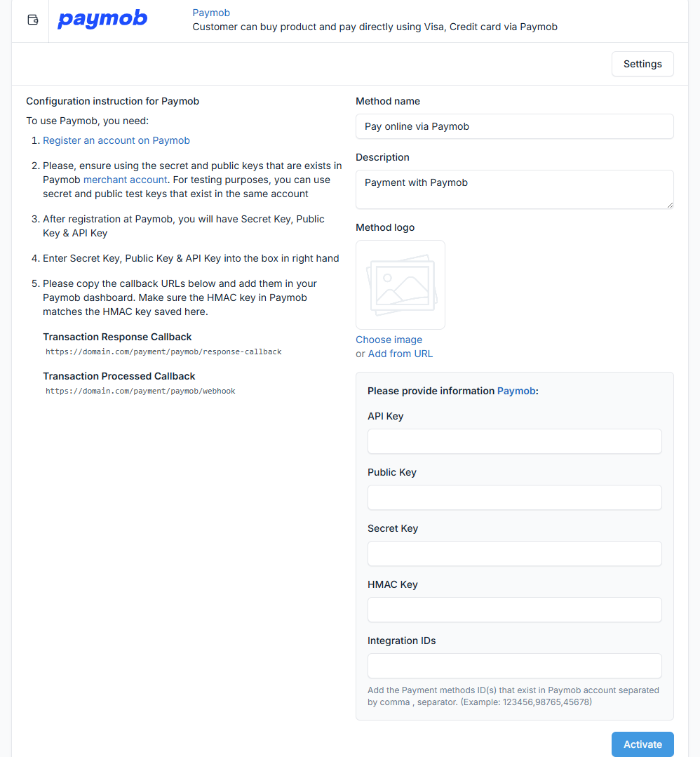The height and width of the screenshot is (757, 700).
Task: Open 'Register an account on Paymob' link
Action: [x=116, y=140]
